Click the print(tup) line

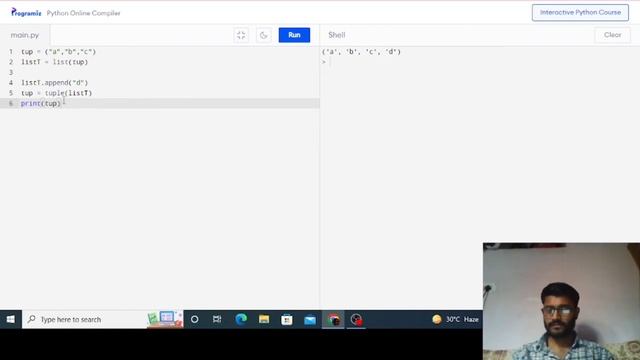41,104
